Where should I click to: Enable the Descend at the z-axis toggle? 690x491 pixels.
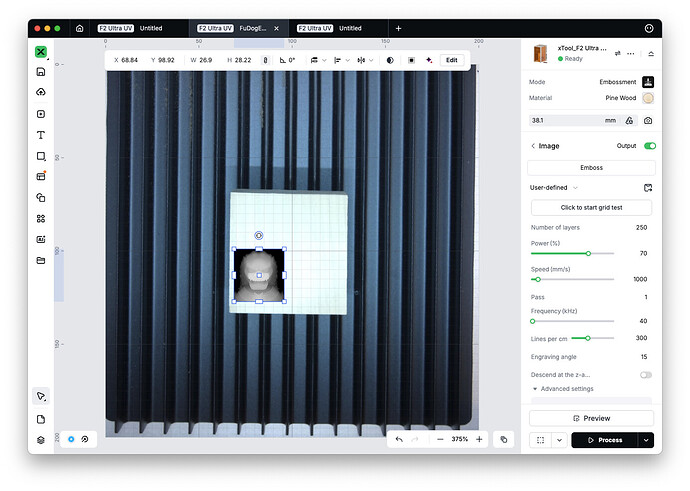[x=645, y=374]
